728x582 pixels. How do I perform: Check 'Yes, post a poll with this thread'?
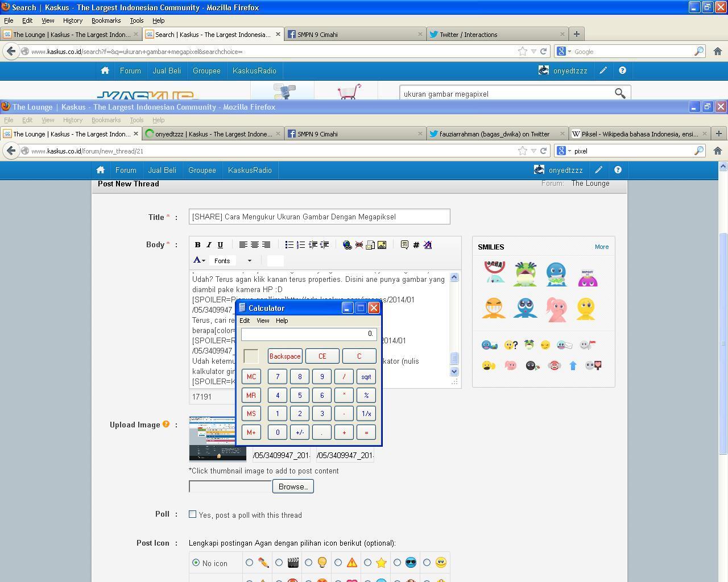(x=193, y=514)
